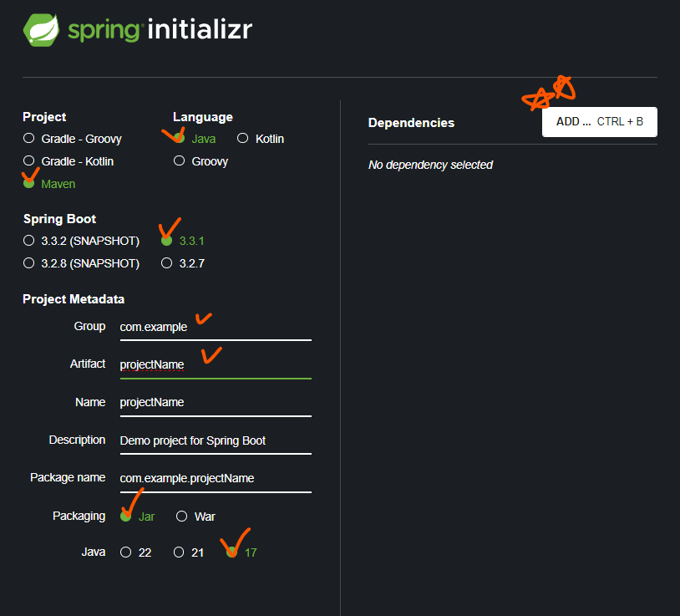
Task: Click the Description input field
Action: click(216, 440)
